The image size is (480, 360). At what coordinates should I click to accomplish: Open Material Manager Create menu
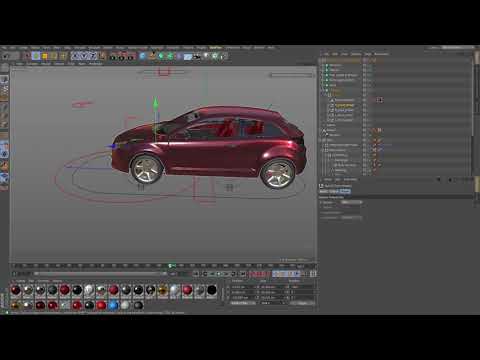pyautogui.click(x=21, y=281)
